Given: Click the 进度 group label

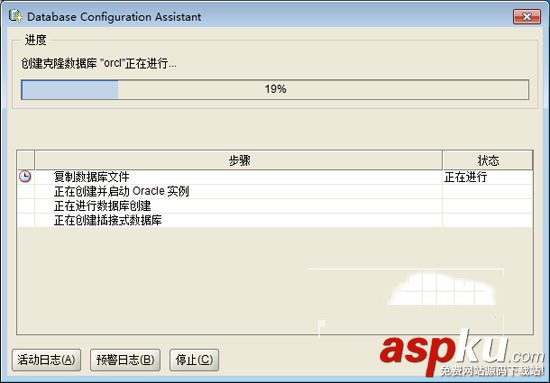Looking at the screenshot, I should 35,40.
